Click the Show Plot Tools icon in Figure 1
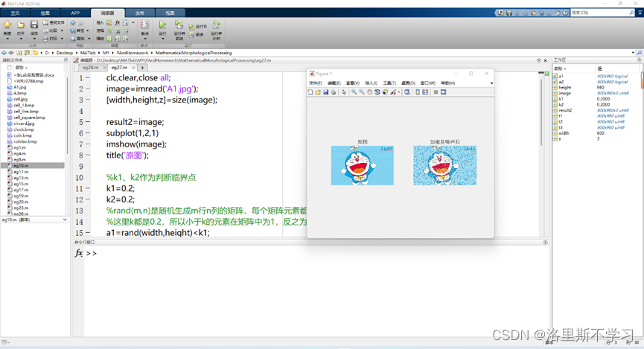 coord(444,92)
